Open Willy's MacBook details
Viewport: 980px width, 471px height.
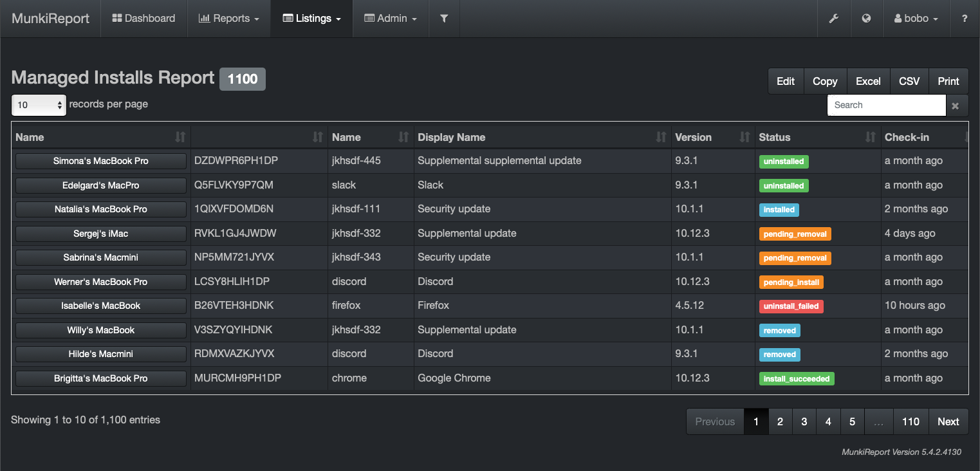tap(101, 330)
